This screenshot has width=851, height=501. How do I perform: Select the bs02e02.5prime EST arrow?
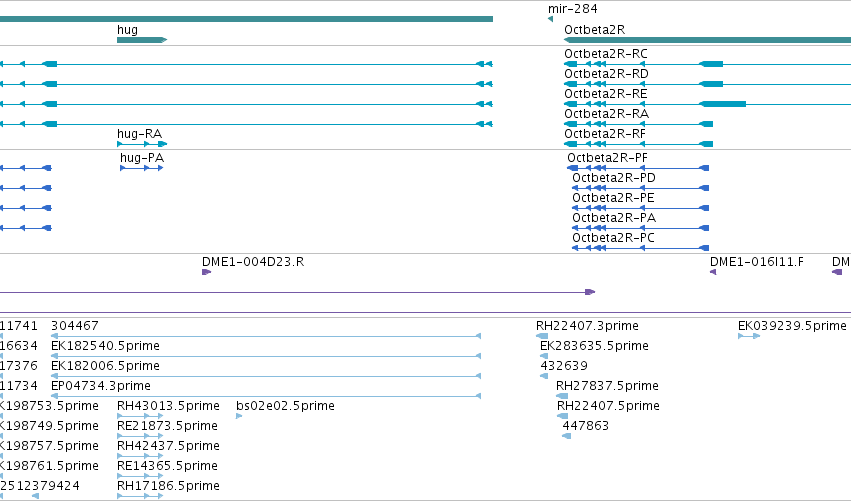point(239,416)
